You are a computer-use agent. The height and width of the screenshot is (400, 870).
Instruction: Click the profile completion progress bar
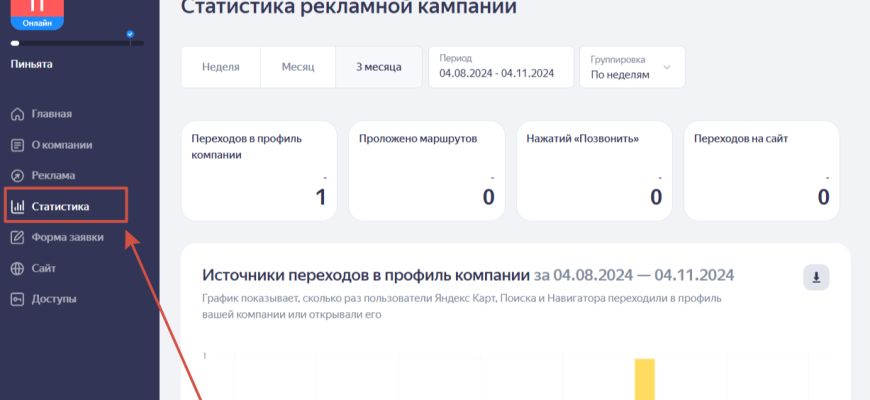click(x=76, y=43)
